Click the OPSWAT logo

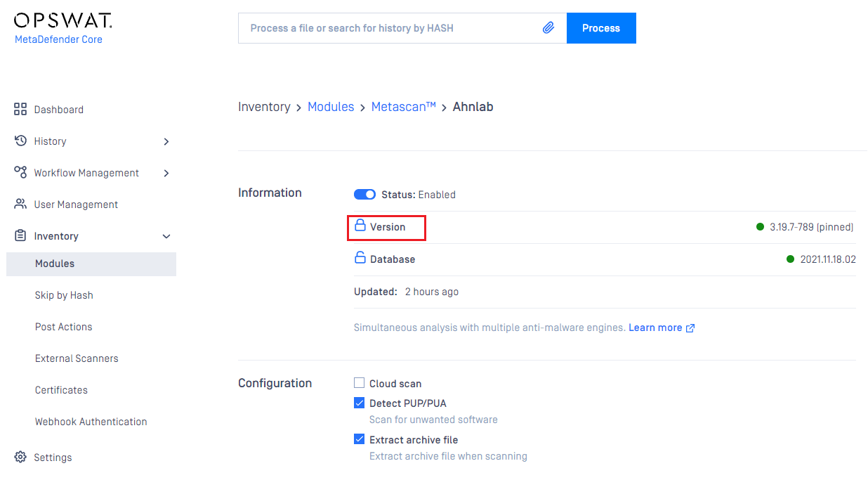pyautogui.click(x=63, y=20)
